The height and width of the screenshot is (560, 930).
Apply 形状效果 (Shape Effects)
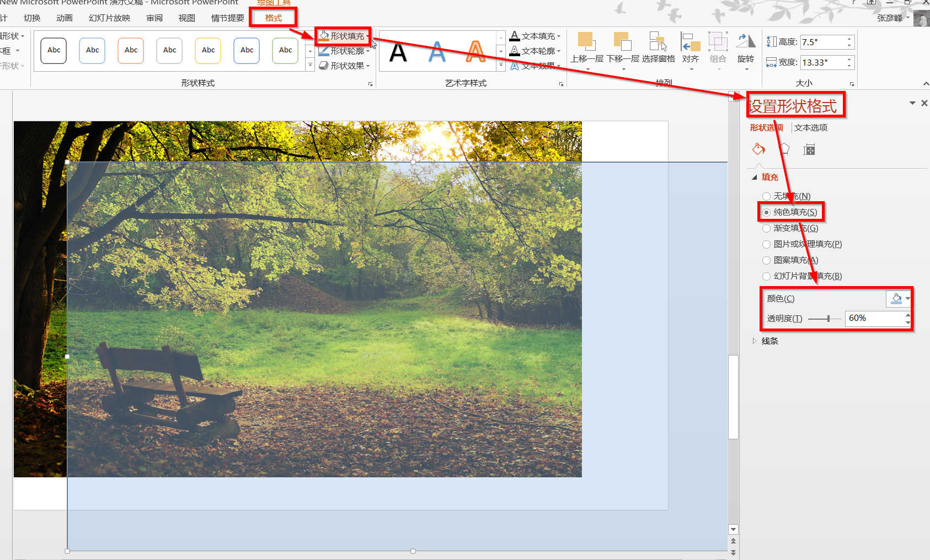click(x=342, y=65)
